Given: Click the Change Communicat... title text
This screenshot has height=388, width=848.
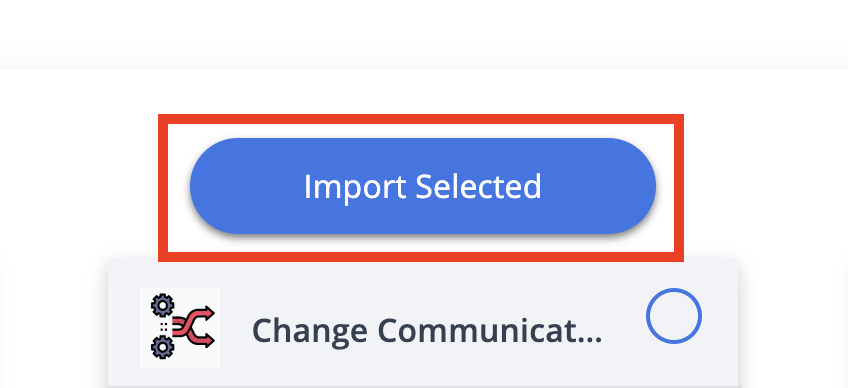Looking at the screenshot, I should (427, 330).
